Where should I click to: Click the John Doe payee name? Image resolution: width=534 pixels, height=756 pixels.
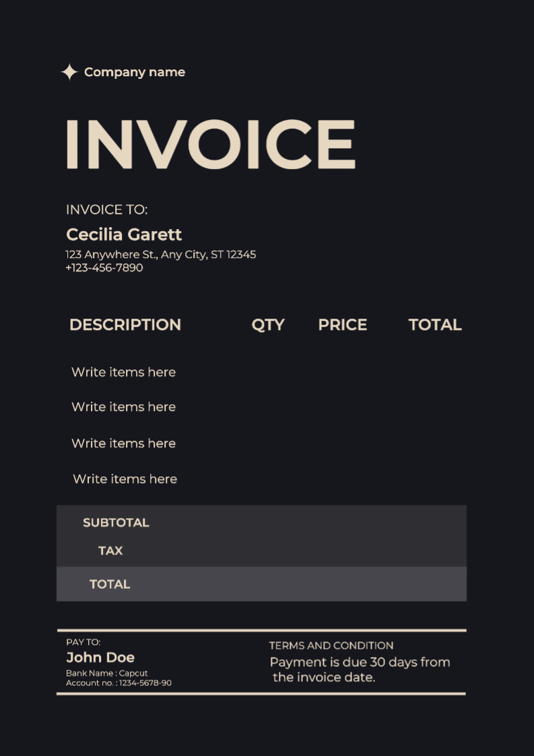point(100,658)
